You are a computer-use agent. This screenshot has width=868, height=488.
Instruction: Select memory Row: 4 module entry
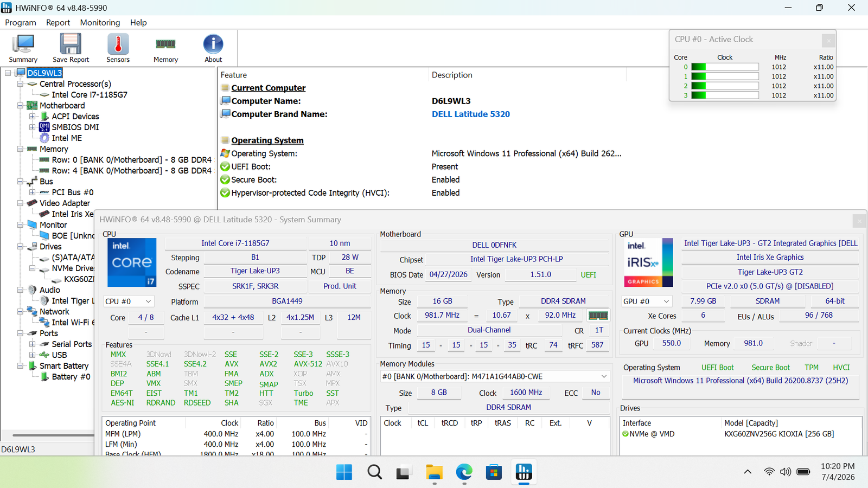click(x=132, y=171)
